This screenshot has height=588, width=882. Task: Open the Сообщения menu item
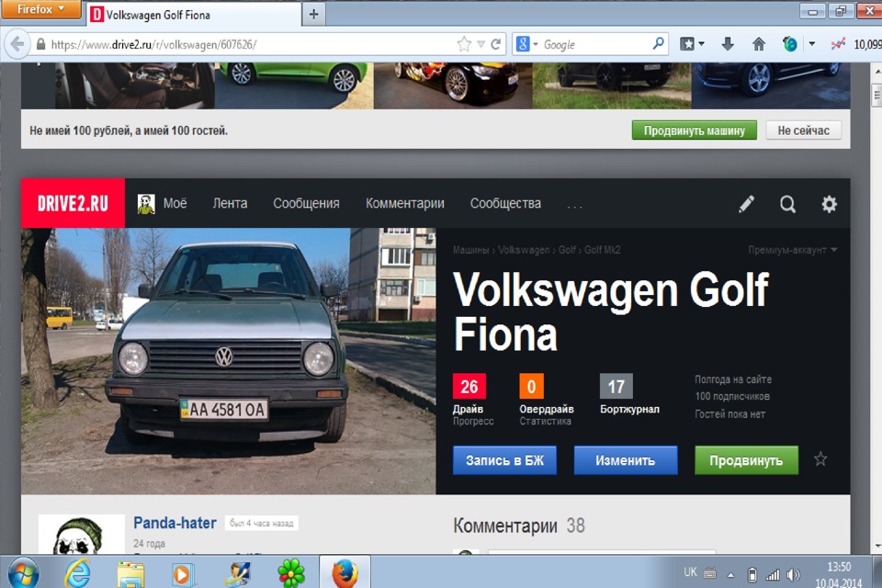point(306,203)
